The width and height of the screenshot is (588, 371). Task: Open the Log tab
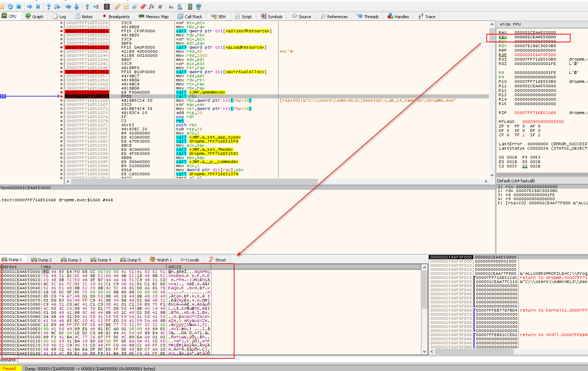point(59,16)
